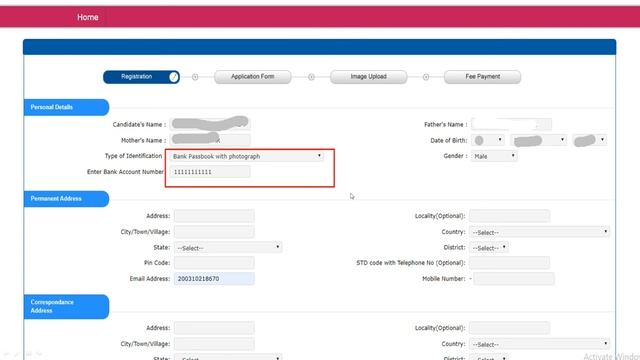The width and height of the screenshot is (640, 360).
Task: Open the Permanent Address District dropdown
Action: point(489,247)
